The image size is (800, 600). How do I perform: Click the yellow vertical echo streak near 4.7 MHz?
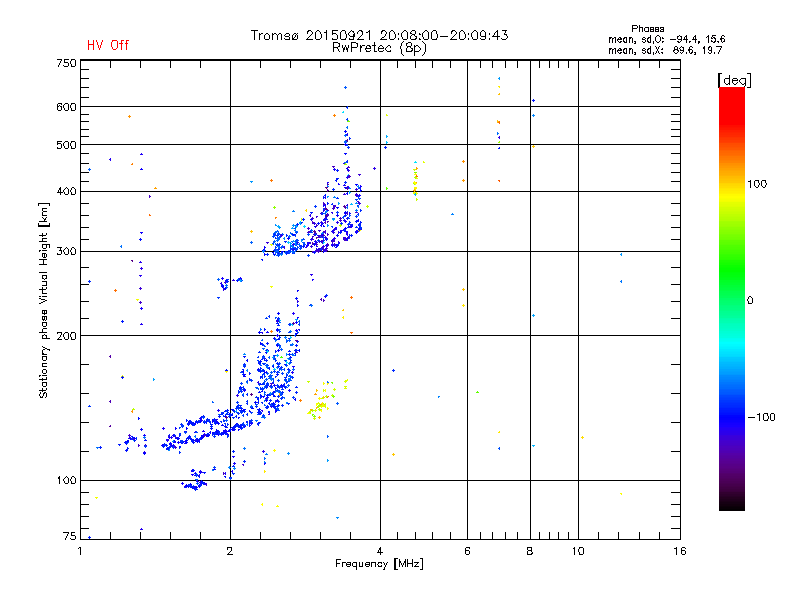click(x=416, y=181)
